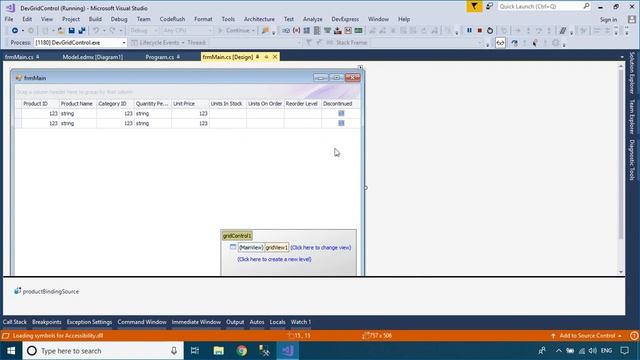Viewport: 640px width, 360px height.
Task: Click the account avatar icon beside Sign in
Action: (x=632, y=19)
